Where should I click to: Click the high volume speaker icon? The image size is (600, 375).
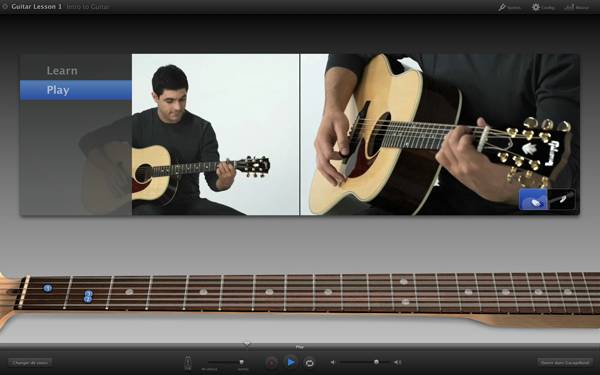(398, 362)
